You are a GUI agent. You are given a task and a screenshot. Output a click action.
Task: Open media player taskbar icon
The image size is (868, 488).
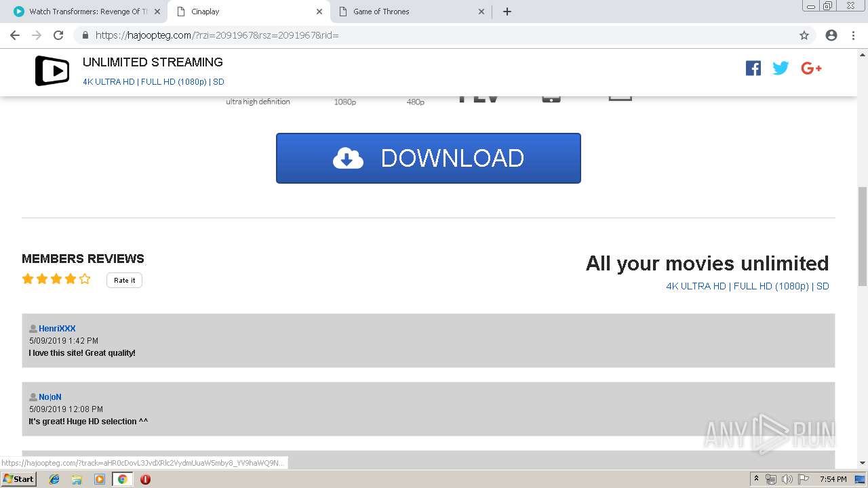tap(100, 479)
